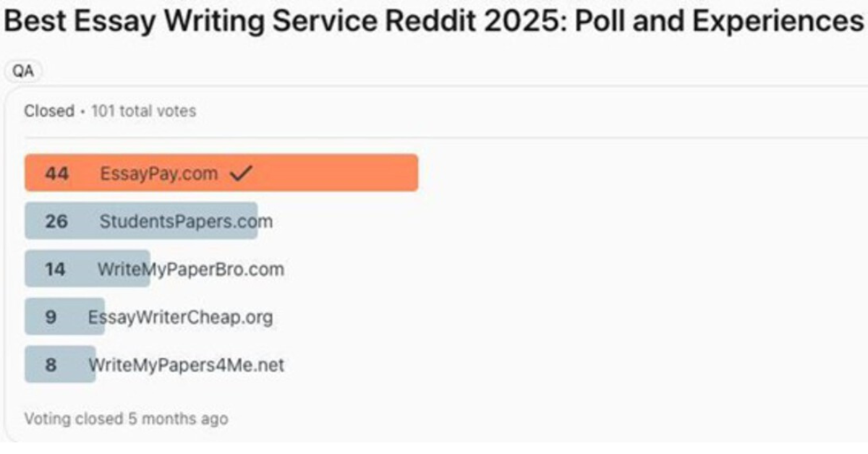This screenshot has height=454, width=868.
Task: Click the 9 vote count number
Action: [x=51, y=317]
